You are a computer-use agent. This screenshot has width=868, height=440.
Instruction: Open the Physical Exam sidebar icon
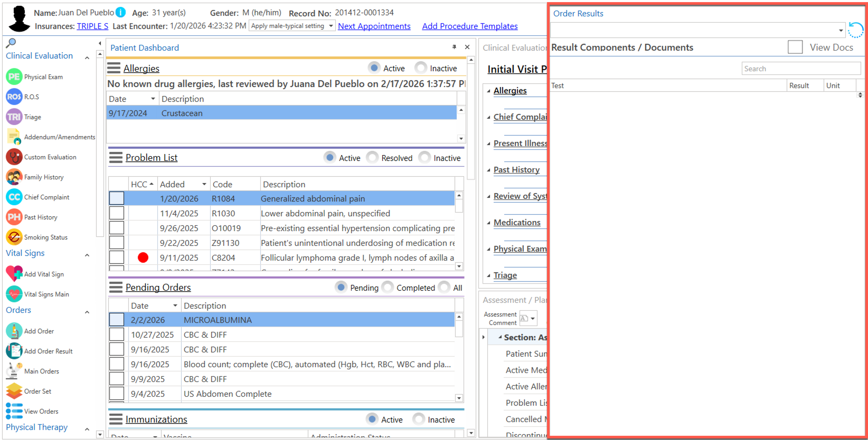click(x=14, y=77)
